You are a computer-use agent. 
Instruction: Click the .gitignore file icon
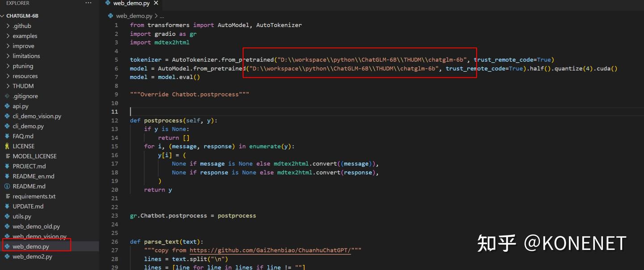(x=7, y=96)
